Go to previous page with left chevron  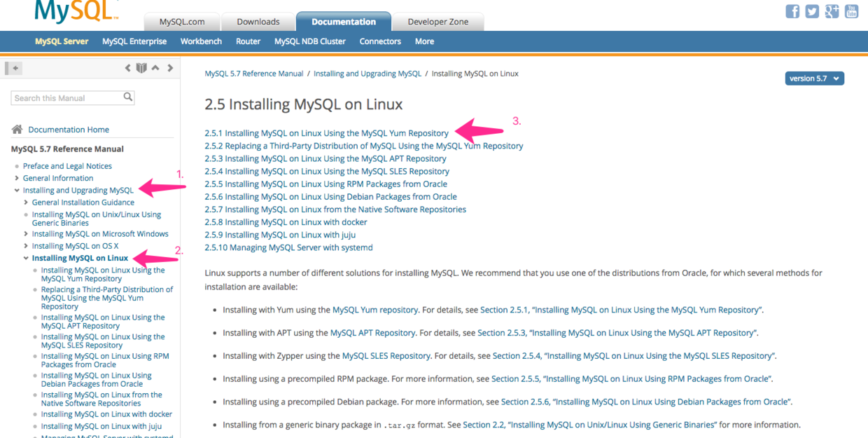pos(127,68)
